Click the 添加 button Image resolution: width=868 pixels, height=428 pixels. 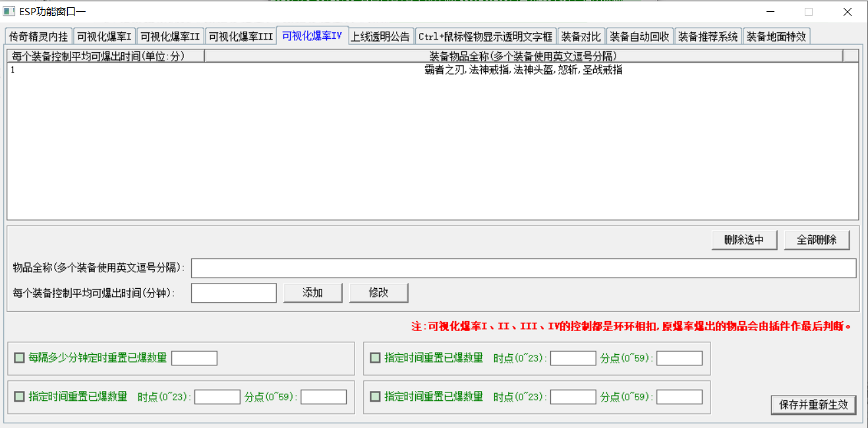tap(312, 293)
